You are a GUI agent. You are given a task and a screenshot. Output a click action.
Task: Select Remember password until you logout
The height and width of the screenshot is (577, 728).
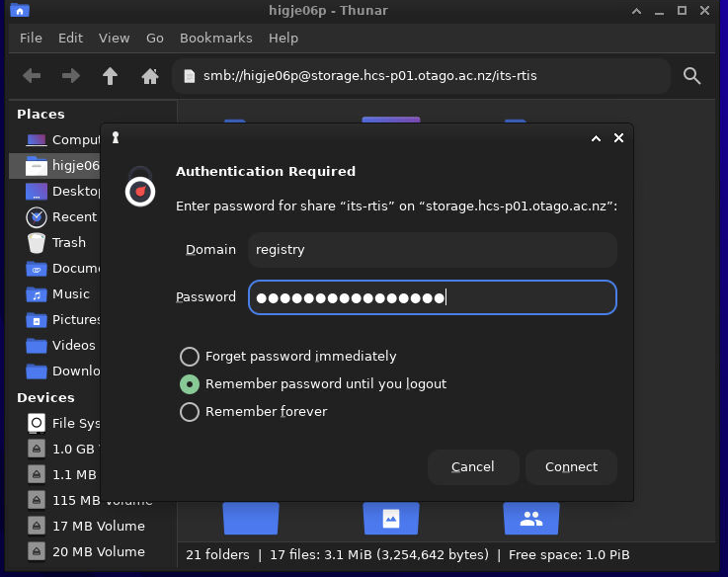click(189, 384)
